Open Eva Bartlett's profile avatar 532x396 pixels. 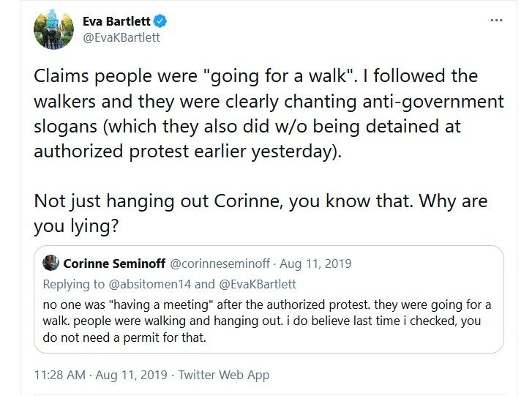click(53, 29)
